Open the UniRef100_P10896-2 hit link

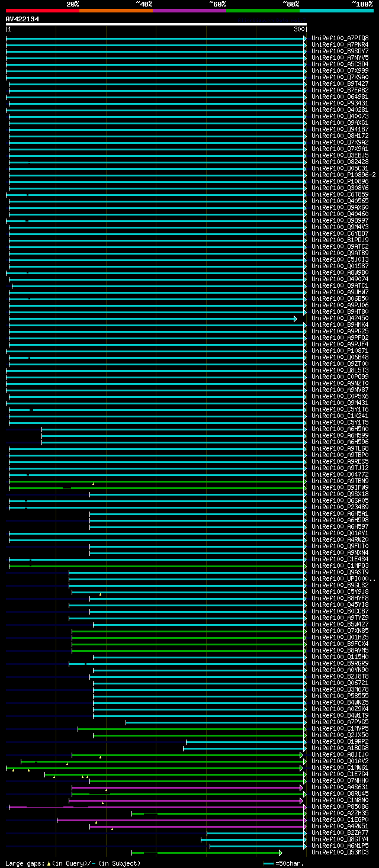(343, 175)
